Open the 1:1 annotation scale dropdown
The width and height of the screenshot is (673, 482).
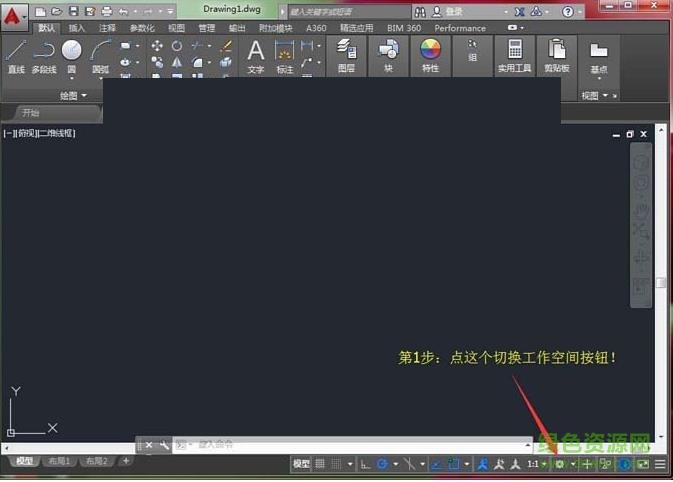[537, 464]
